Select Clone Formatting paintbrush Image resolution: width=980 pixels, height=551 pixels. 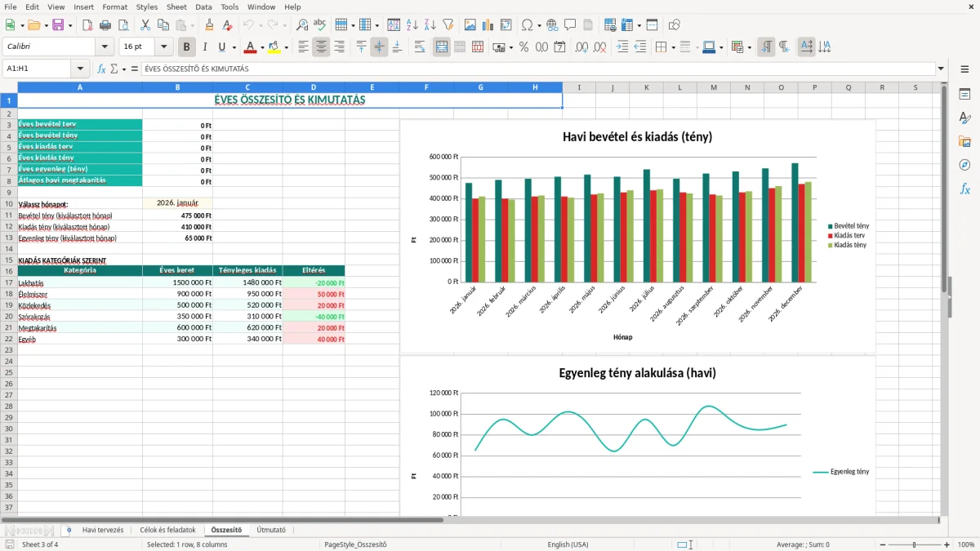[210, 25]
